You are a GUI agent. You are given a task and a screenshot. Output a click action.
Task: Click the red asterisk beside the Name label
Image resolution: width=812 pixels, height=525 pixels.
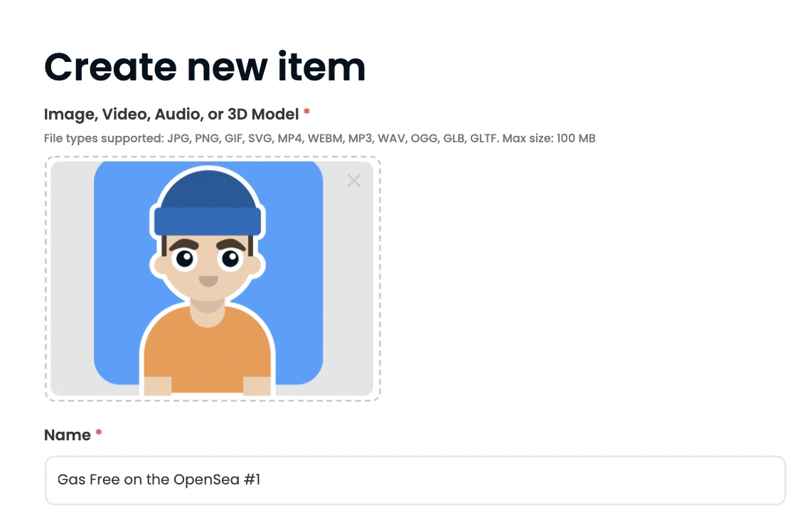[98, 433]
